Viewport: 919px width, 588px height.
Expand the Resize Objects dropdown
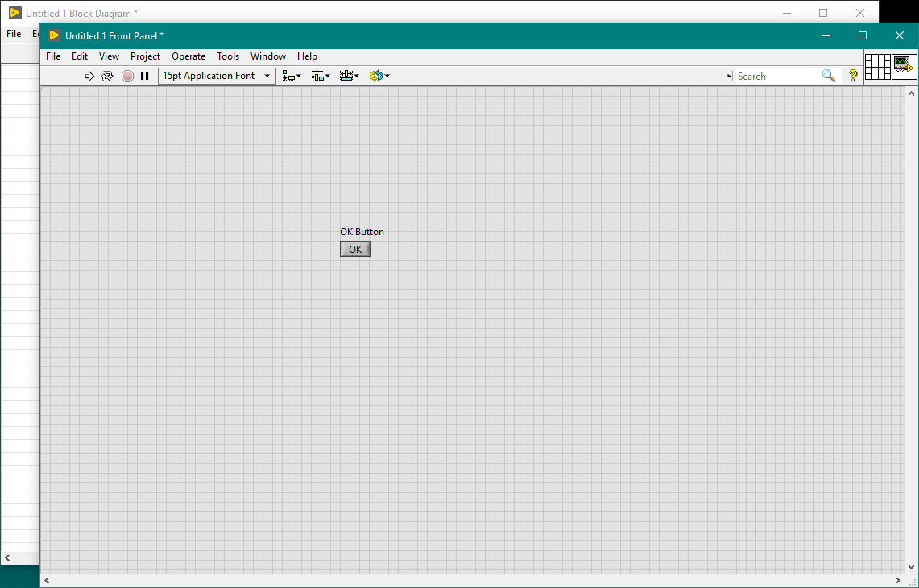pos(349,76)
